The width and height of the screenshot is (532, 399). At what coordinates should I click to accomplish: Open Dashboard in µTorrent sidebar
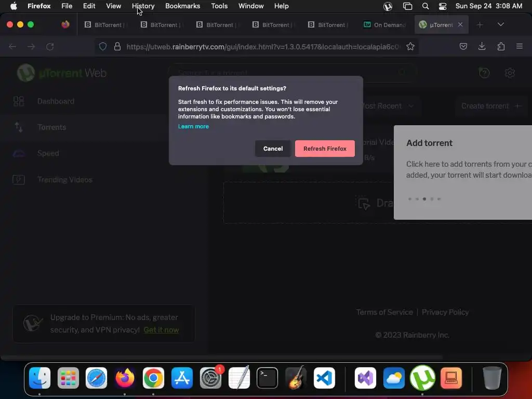[x=56, y=101]
